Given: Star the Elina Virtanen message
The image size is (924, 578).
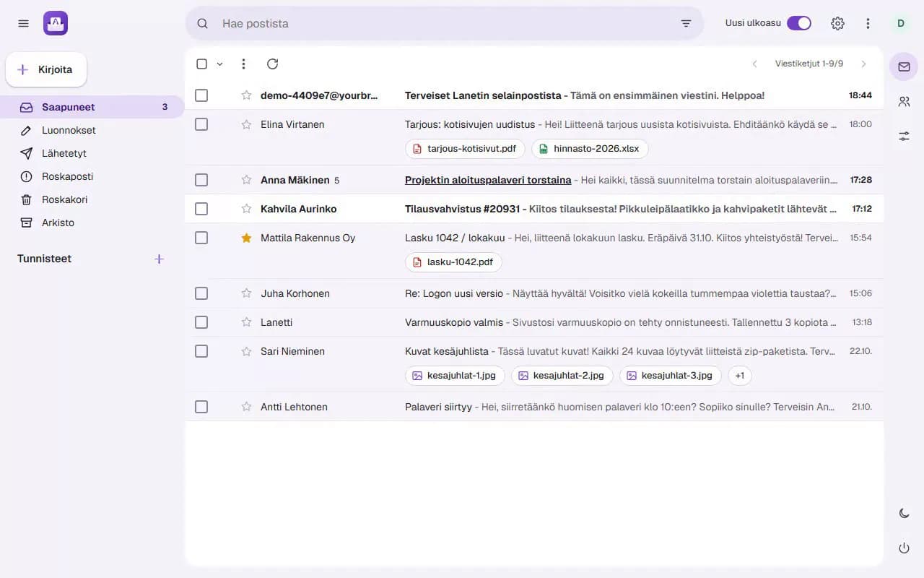Looking at the screenshot, I should 246,124.
